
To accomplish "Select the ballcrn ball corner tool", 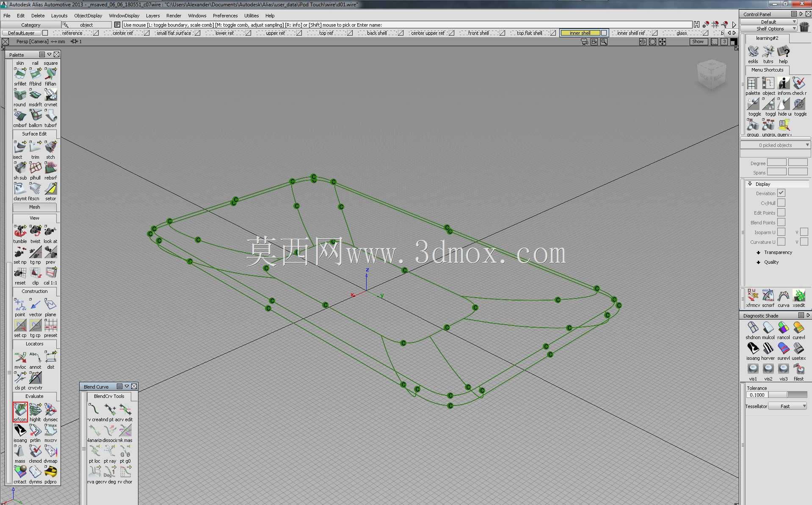I will click(x=35, y=115).
